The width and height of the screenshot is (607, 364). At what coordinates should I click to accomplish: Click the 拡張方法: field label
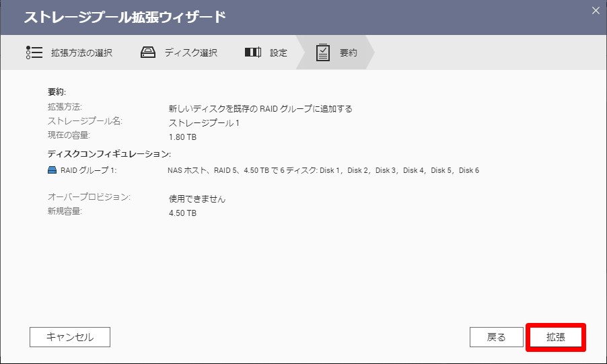click(x=65, y=106)
